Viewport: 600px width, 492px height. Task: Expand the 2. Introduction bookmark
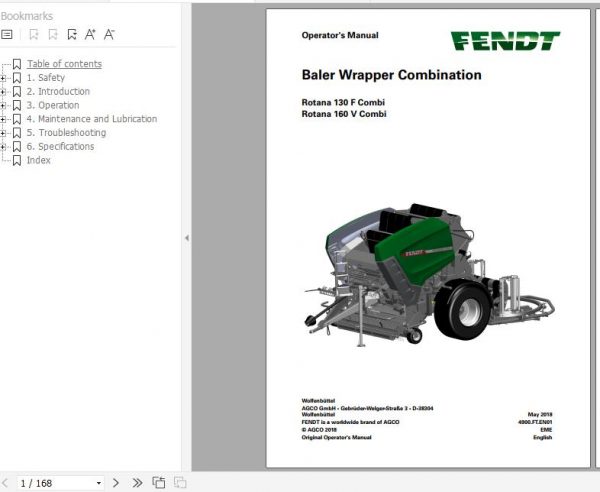point(3,92)
